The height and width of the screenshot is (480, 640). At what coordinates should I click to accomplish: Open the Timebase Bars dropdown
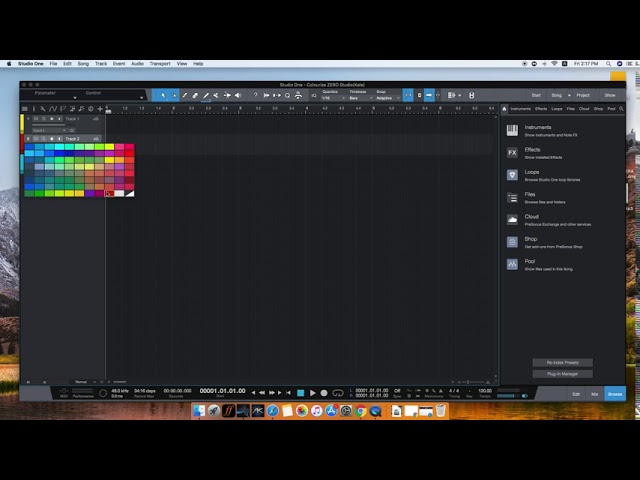pyautogui.click(x=361, y=98)
